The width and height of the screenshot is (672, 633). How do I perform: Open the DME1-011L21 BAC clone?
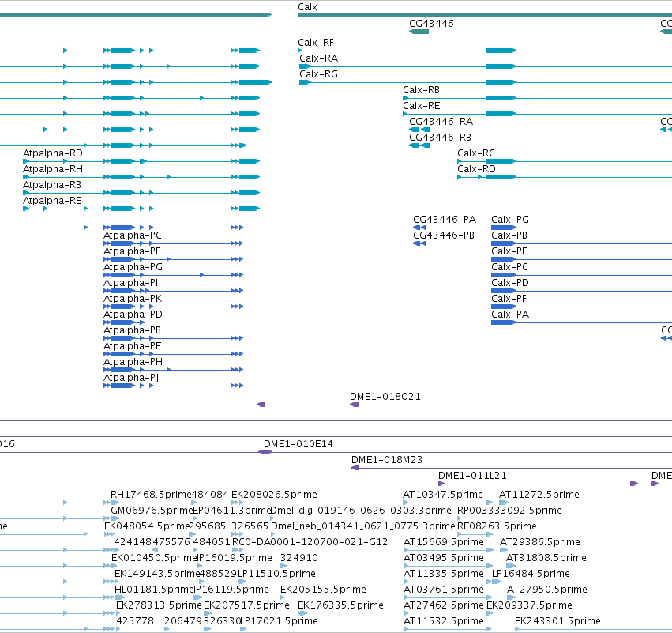click(472, 476)
